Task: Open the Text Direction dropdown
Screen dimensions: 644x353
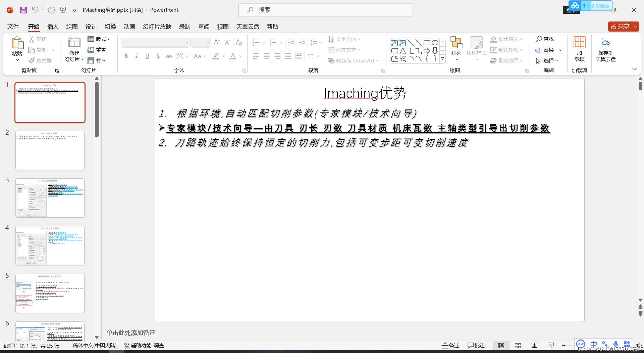Action: 344,39
